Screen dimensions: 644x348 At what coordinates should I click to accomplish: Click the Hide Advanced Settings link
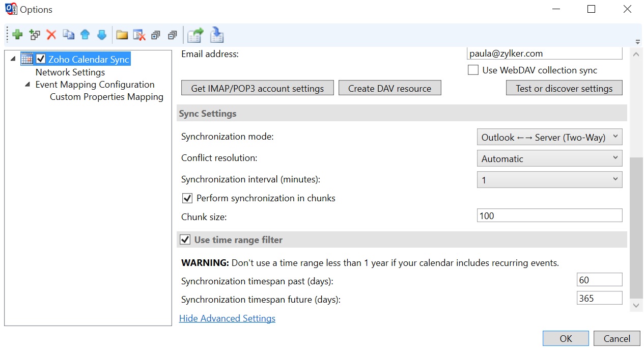pos(227,318)
